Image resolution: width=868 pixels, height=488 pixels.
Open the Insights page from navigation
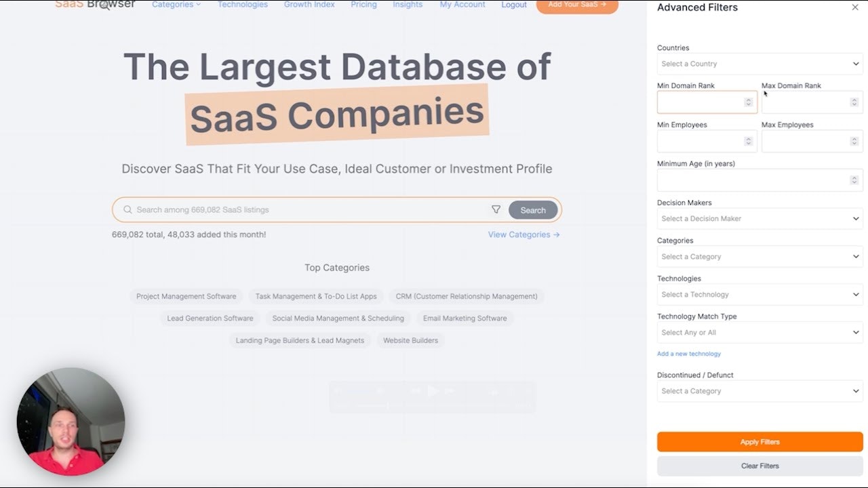(x=408, y=5)
